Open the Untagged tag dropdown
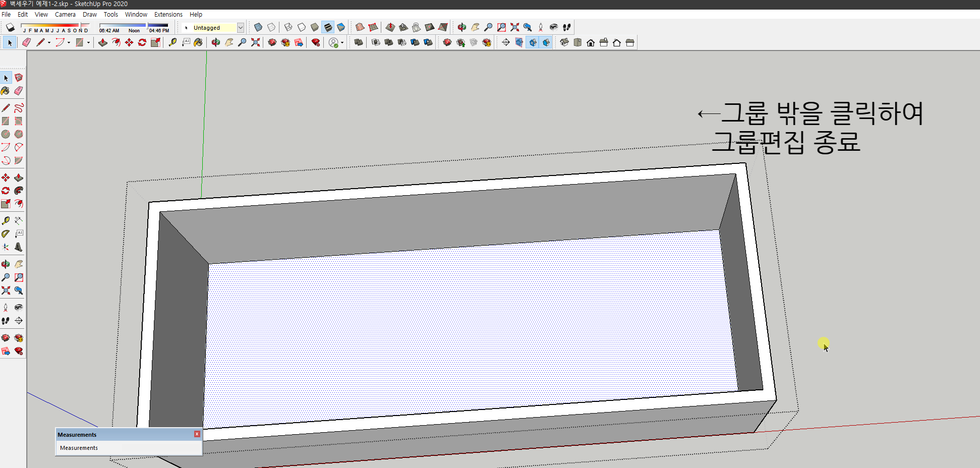Image resolution: width=980 pixels, height=468 pixels. (241, 28)
